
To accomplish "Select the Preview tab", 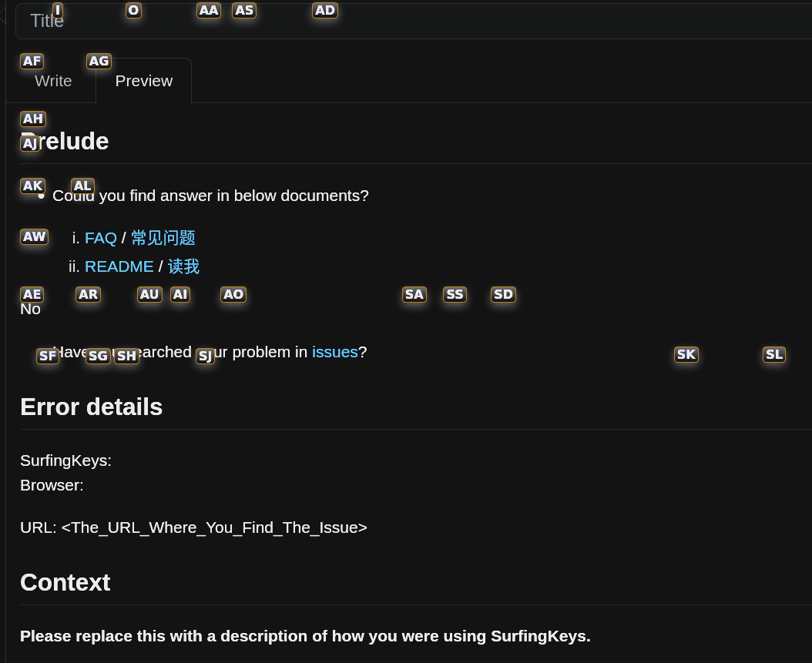I will (143, 80).
